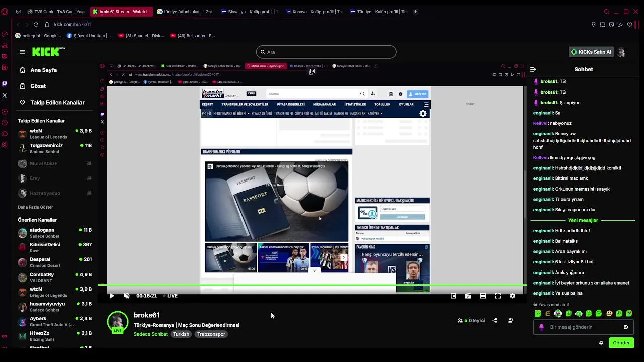Image resolution: width=644 pixels, height=362 pixels.
Task: Click the KICKs Satın Al button
Action: point(591,52)
